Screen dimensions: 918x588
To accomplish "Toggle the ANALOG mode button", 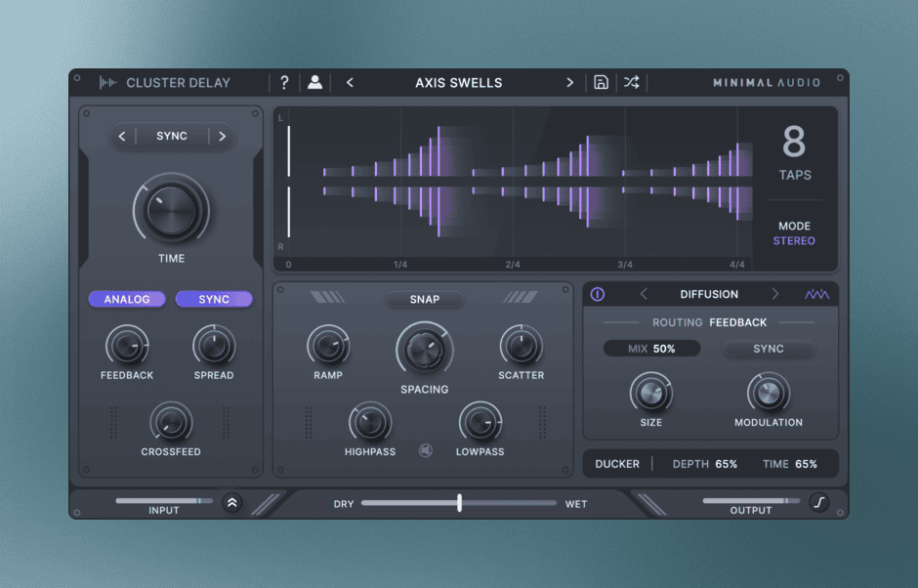I will [127, 299].
